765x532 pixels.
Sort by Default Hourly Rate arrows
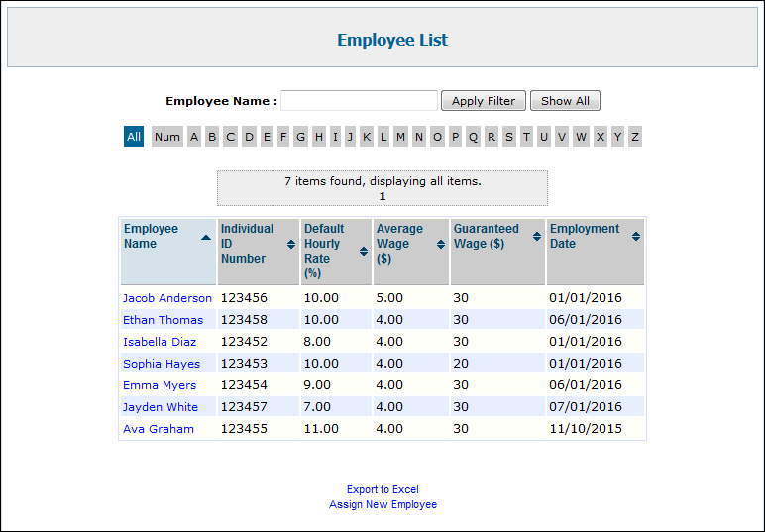(364, 251)
